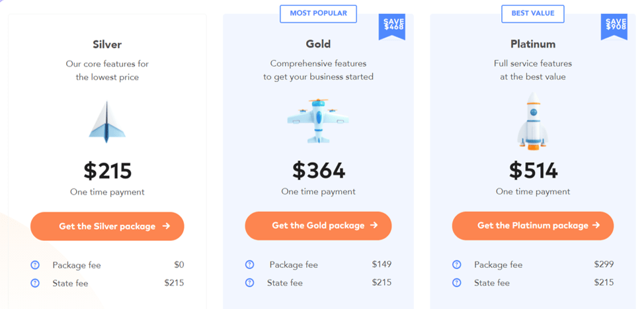Click the Platinum rocket illustration

coord(532,121)
